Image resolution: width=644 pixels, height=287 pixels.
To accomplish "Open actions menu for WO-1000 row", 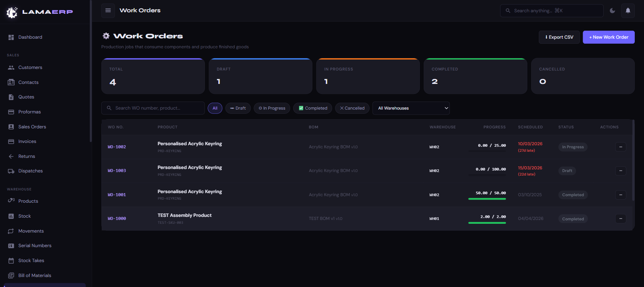I will (620, 219).
